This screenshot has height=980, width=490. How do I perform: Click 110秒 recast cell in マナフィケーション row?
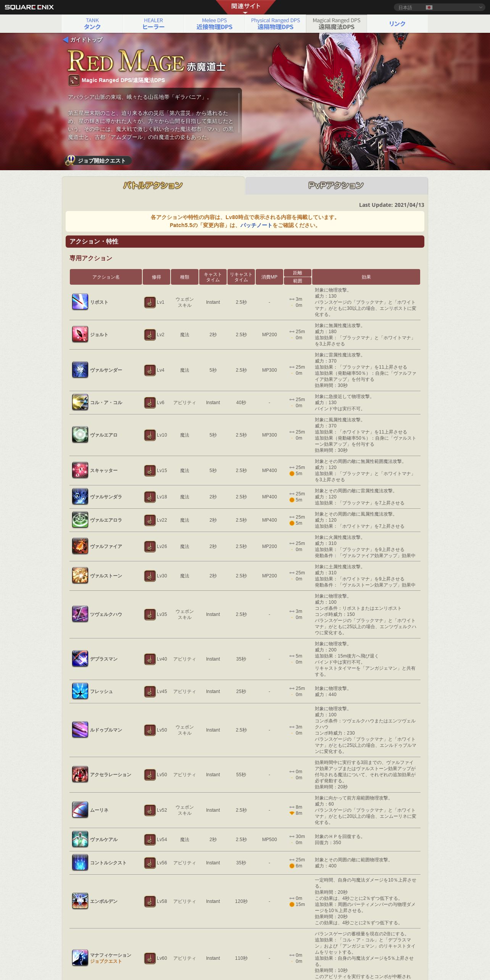pyautogui.click(x=241, y=958)
